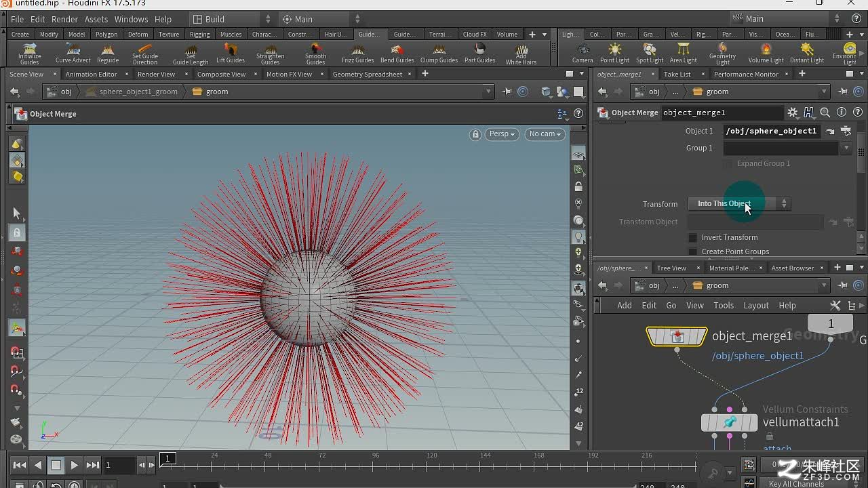This screenshot has width=868, height=488.
Task: Open the parameter gear menu for object_merge1
Action: [792, 113]
